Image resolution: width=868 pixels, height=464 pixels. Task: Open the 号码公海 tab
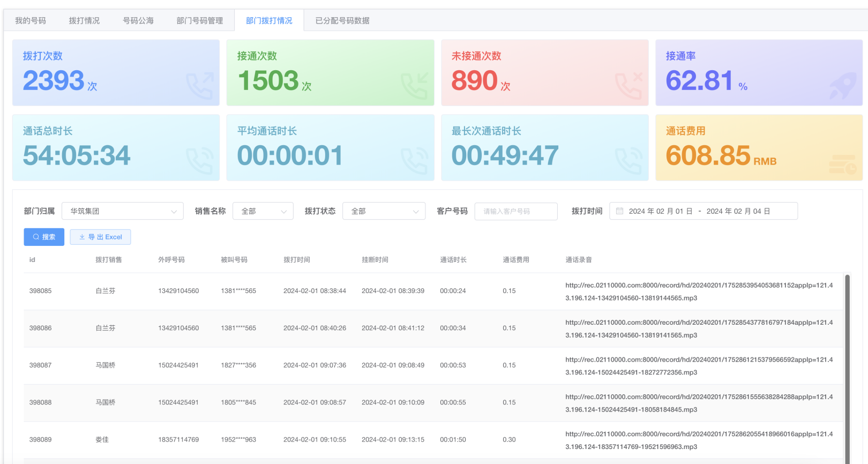click(x=138, y=20)
